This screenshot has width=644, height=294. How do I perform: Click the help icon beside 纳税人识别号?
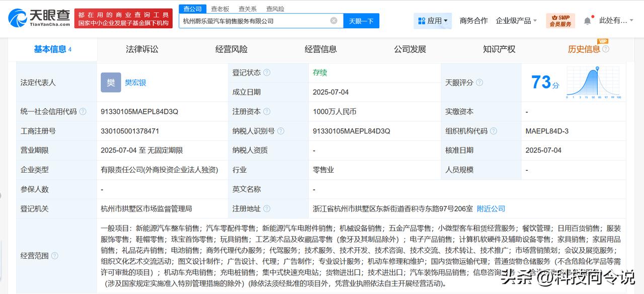(281, 131)
